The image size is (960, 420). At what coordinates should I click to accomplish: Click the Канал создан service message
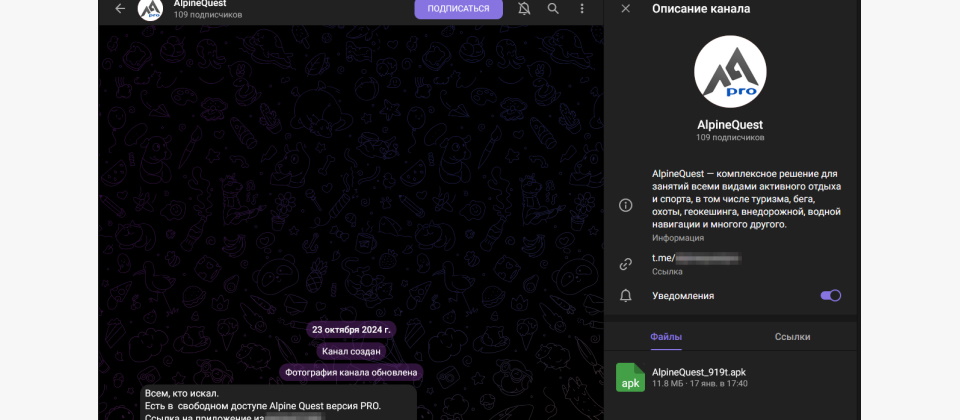(351, 351)
